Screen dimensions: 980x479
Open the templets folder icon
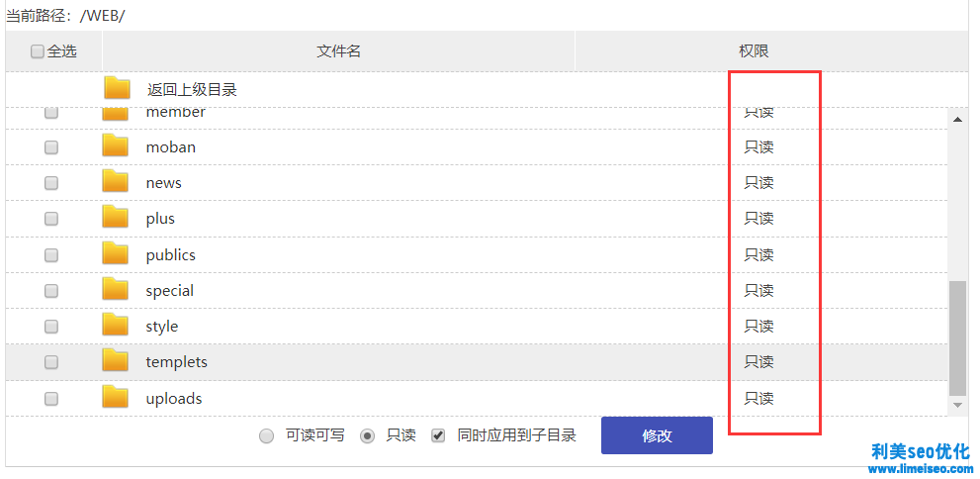(x=116, y=360)
